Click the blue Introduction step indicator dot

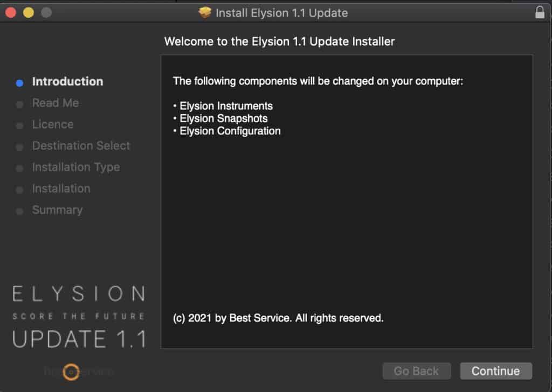(19, 82)
